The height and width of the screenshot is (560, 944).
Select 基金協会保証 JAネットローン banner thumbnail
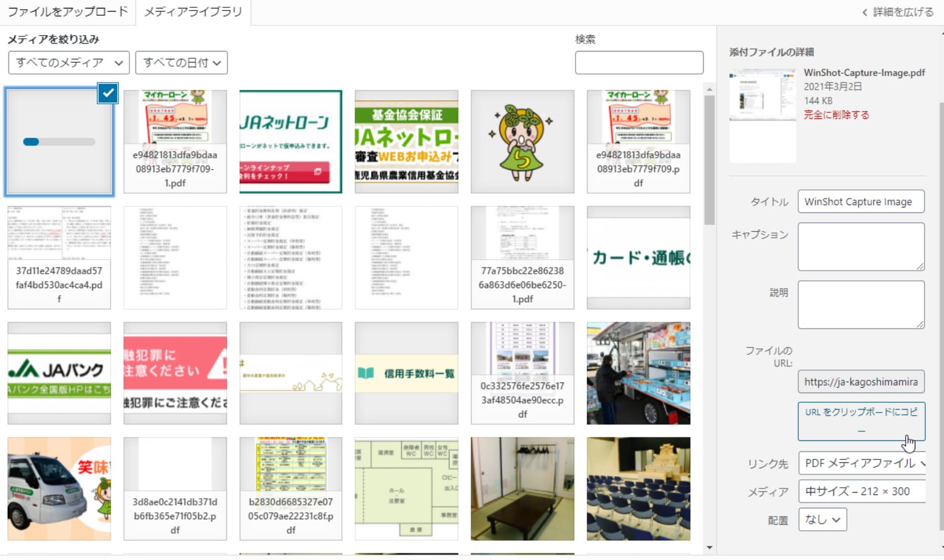click(407, 141)
